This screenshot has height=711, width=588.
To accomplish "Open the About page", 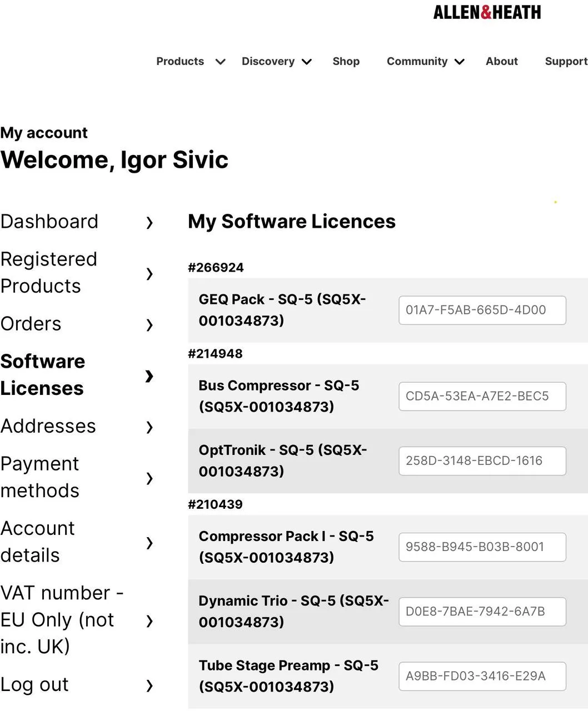I will point(501,61).
